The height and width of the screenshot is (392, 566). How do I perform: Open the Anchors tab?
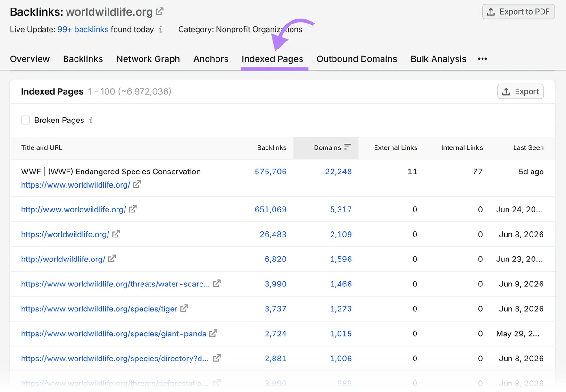(x=211, y=59)
